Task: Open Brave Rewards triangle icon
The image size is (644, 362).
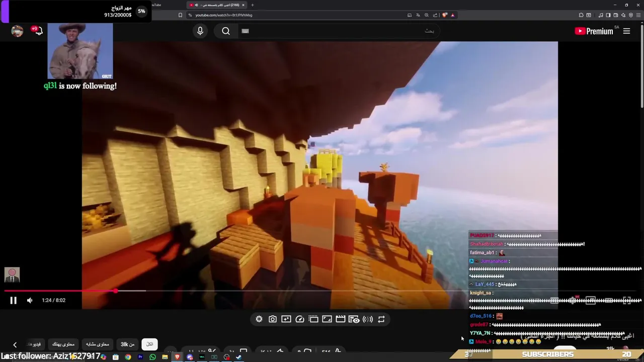Action: (x=452, y=15)
